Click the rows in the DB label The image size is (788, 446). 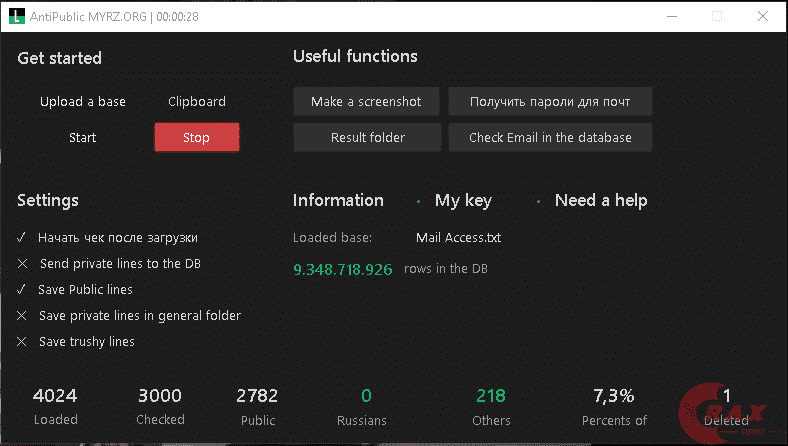coord(446,269)
